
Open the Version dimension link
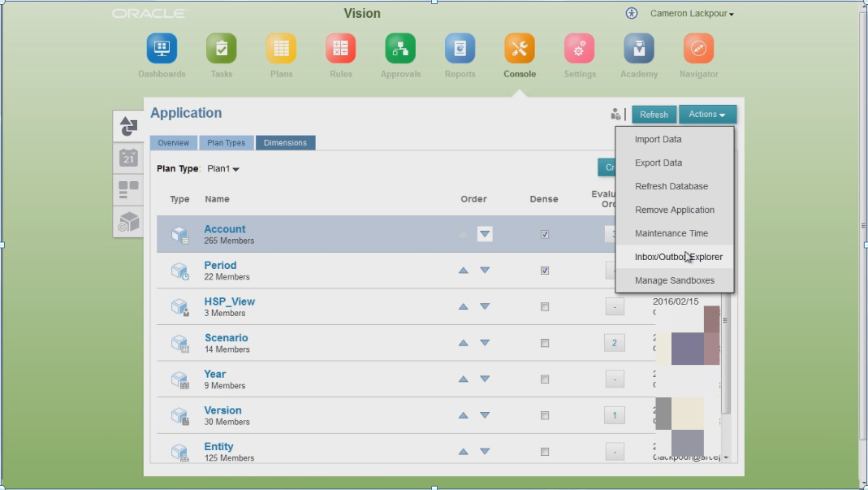[222, 410]
